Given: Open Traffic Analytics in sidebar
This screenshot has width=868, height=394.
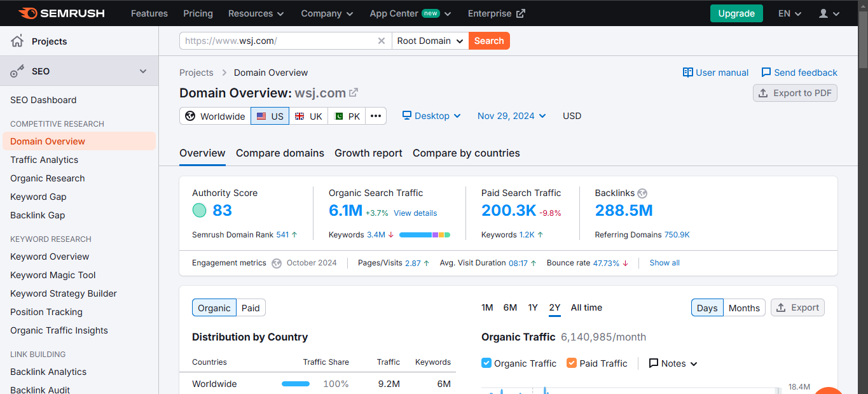Looking at the screenshot, I should point(45,160).
